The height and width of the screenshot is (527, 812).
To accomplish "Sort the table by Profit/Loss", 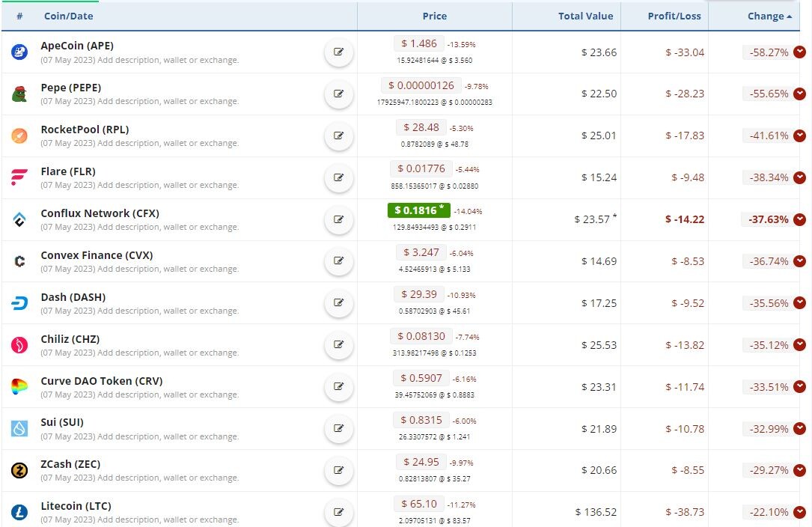I will (x=674, y=16).
